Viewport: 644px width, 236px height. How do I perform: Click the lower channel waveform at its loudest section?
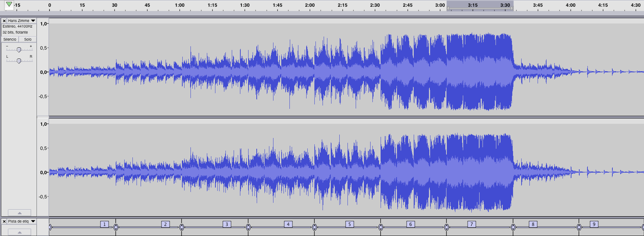pyautogui.click(x=480, y=172)
